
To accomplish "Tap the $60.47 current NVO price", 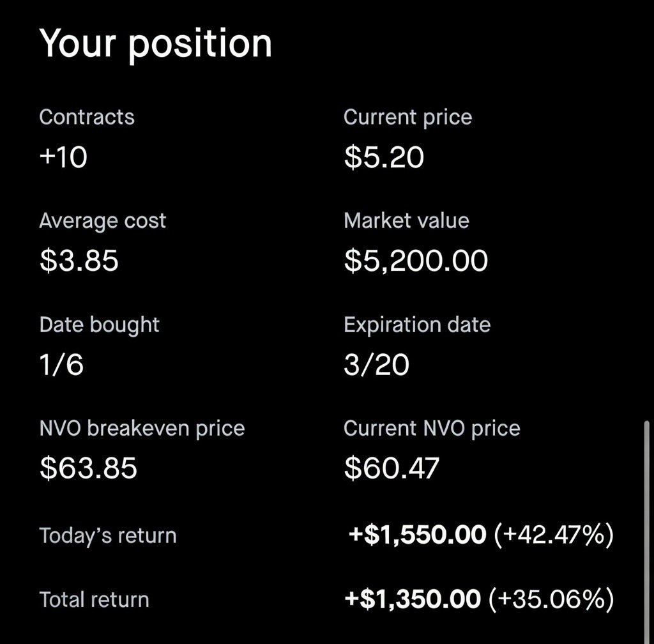I will coord(392,468).
